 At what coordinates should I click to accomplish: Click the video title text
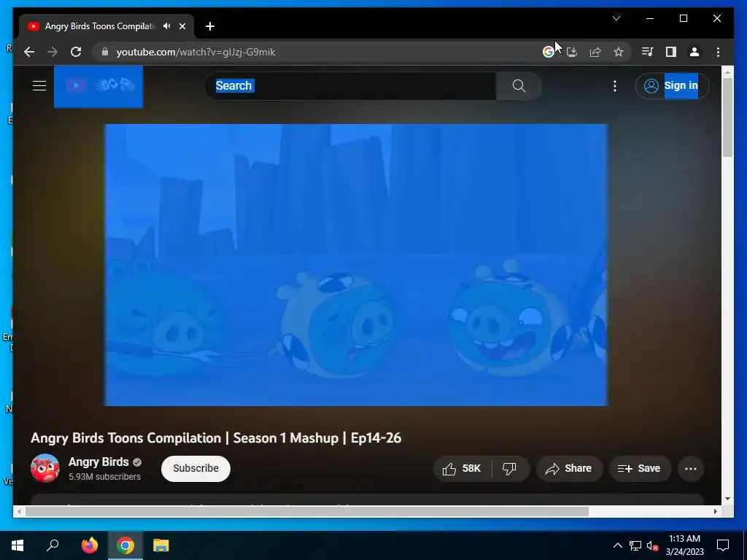coord(216,437)
